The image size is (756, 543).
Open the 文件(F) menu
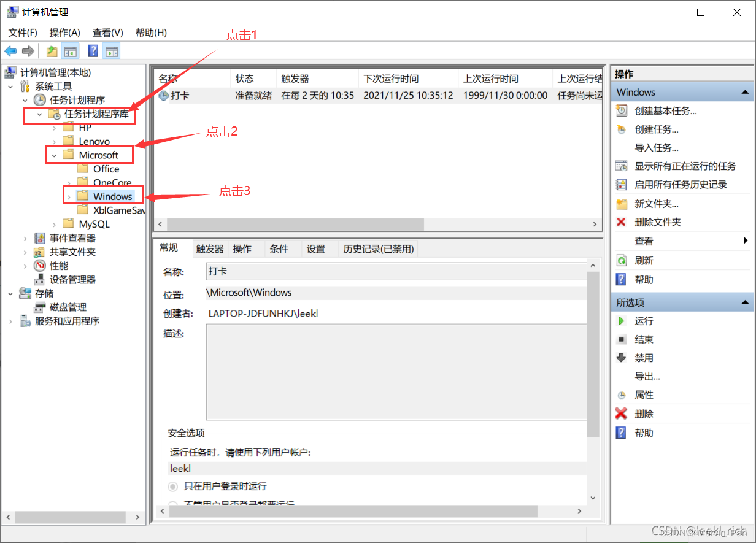pos(23,33)
